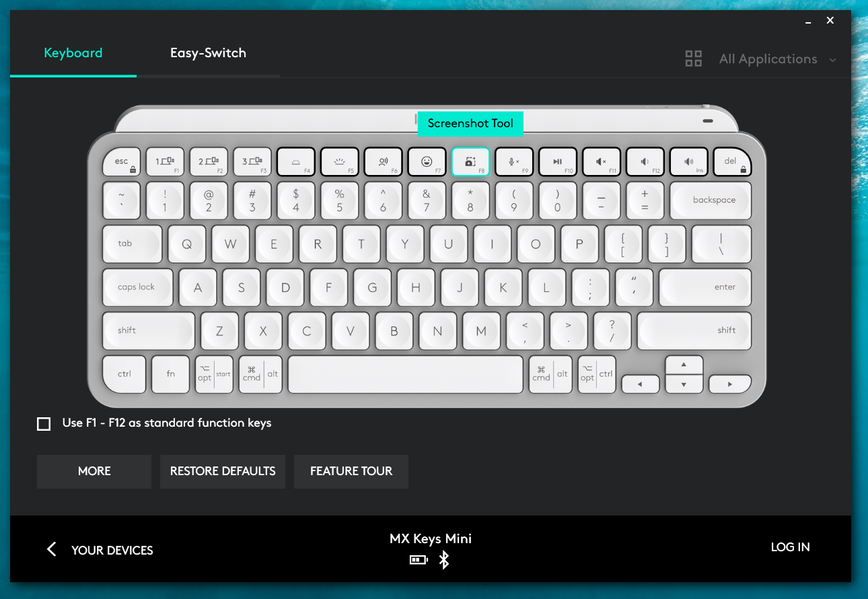Click the up arrow key on keyboard

(x=684, y=365)
